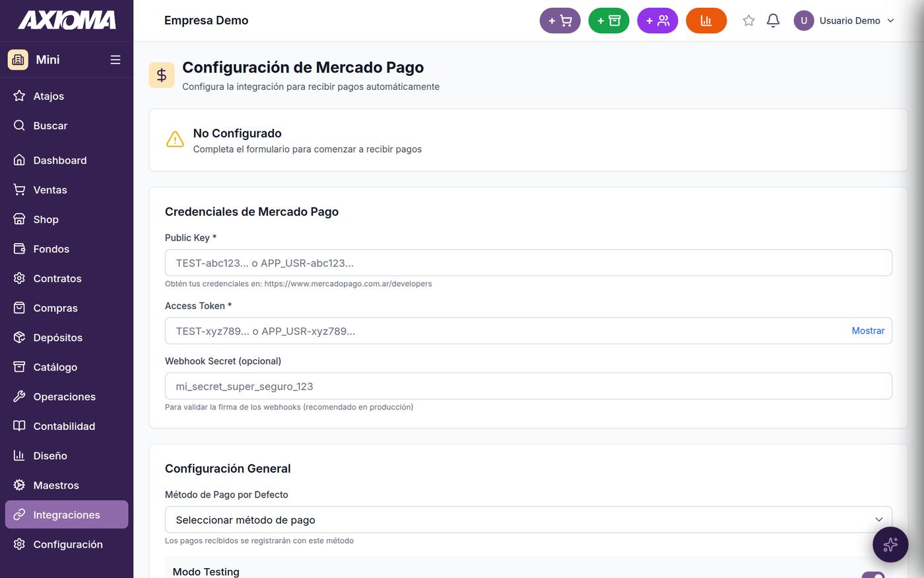Toggle the Modo Testing switch
Screen dimensions: 924x578
873,575
